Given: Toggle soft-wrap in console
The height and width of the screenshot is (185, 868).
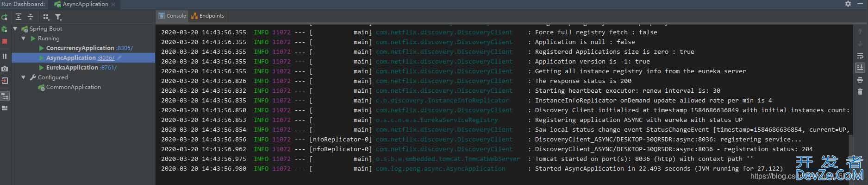Looking at the screenshot, I should tap(860, 56).
